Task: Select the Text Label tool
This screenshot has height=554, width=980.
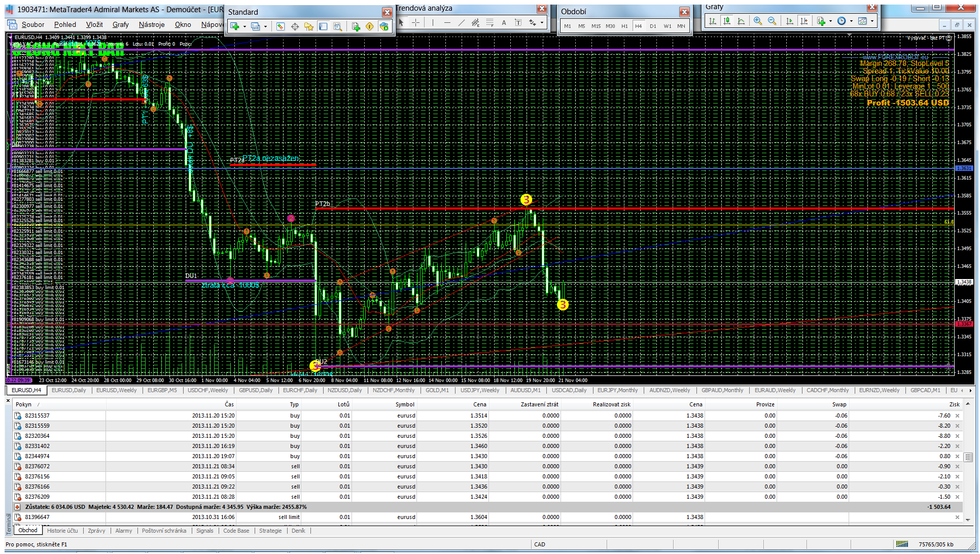Action: pos(518,22)
